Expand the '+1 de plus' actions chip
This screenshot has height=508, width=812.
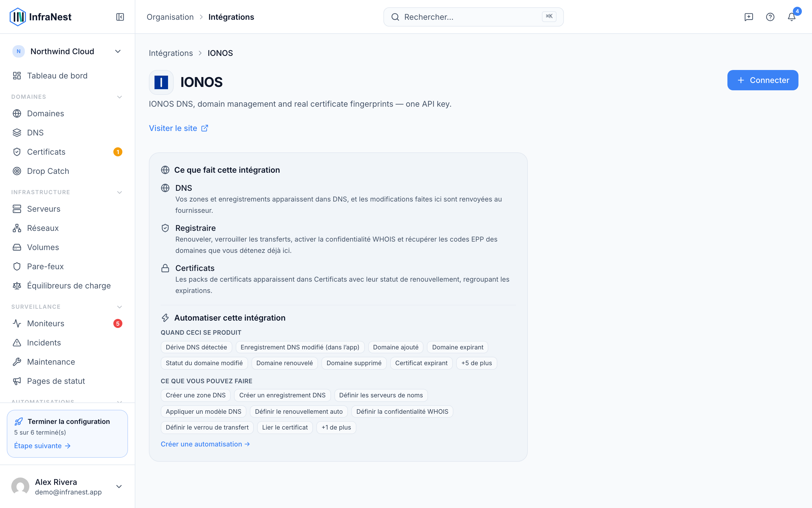(x=336, y=427)
